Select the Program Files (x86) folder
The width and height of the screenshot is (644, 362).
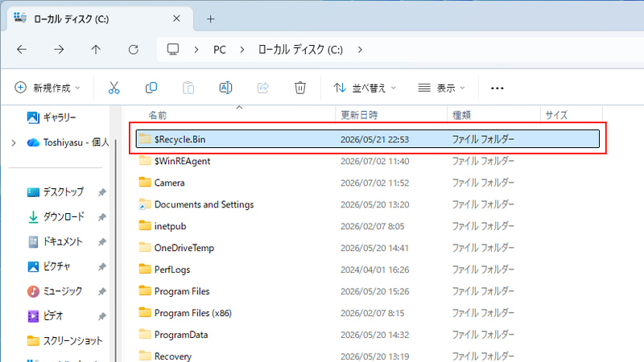click(x=368, y=313)
